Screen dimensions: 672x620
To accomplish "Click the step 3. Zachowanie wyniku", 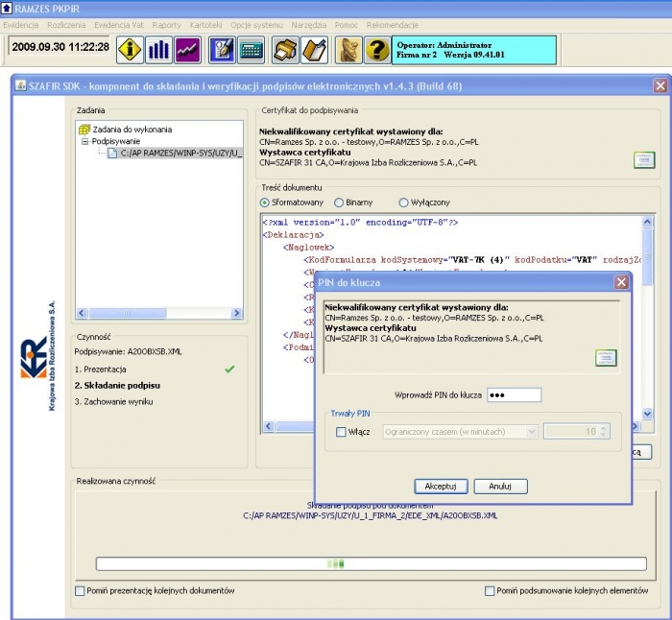I will click(x=113, y=402).
